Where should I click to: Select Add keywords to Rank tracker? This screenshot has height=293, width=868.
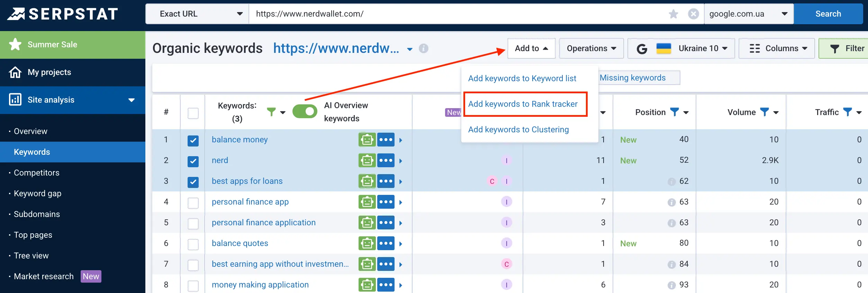pos(523,104)
